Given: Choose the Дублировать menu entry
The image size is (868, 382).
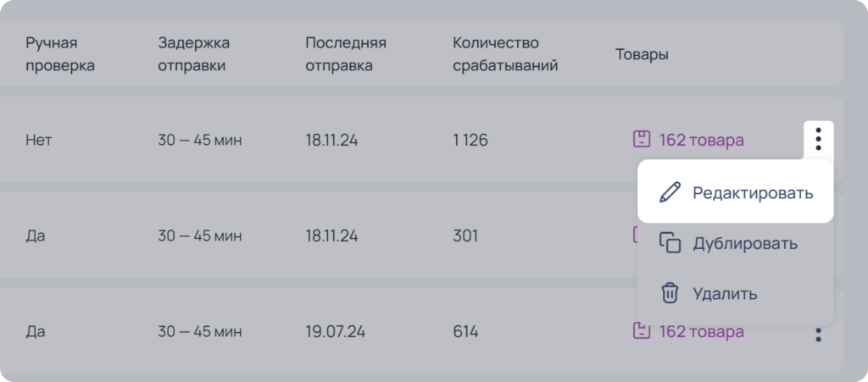Looking at the screenshot, I should point(736,243).
